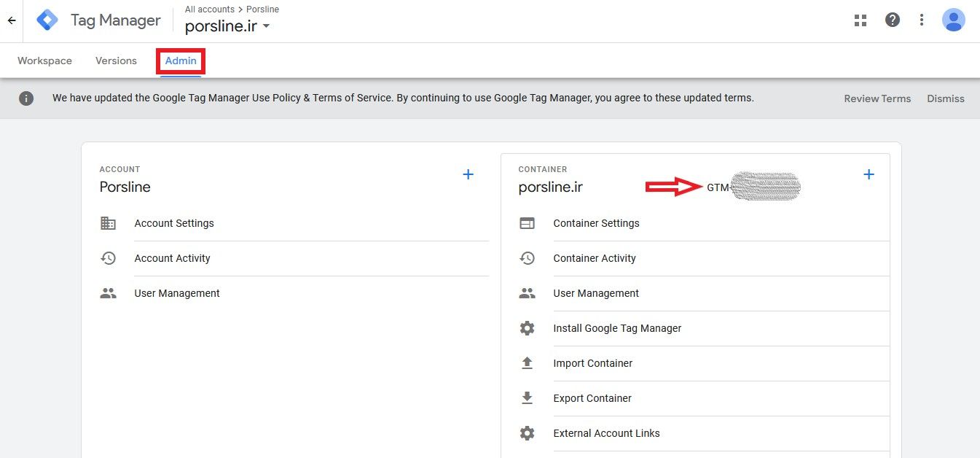This screenshot has height=458, width=980.
Task: Open Container Activity
Action: tap(595, 258)
